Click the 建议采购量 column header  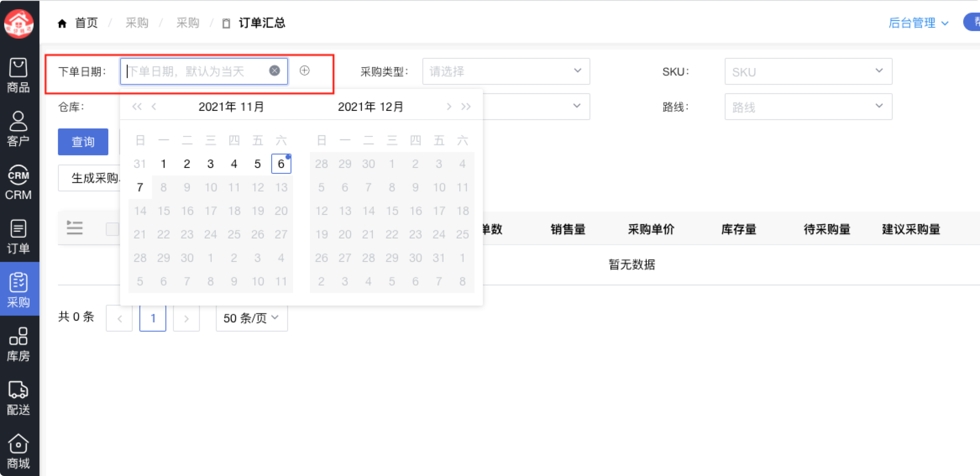(x=911, y=229)
